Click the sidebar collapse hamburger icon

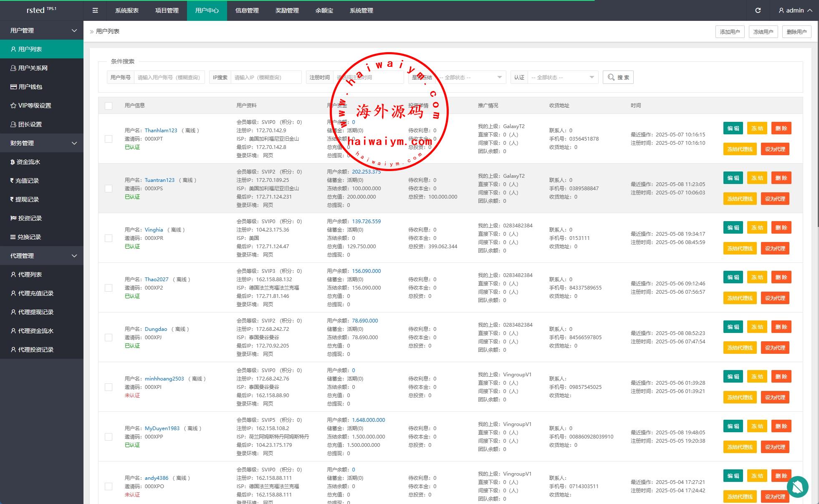pyautogui.click(x=95, y=10)
